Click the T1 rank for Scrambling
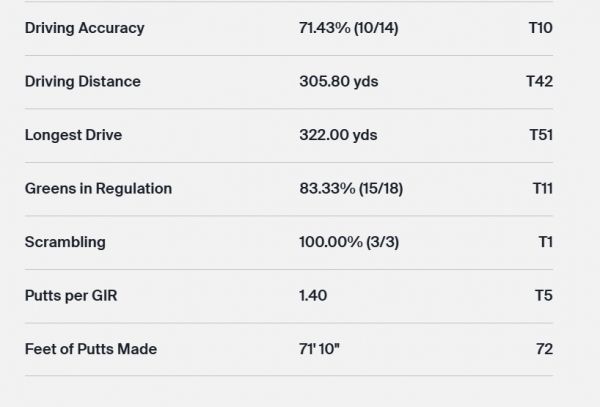Screen dimensions: 600x407 point(545,242)
